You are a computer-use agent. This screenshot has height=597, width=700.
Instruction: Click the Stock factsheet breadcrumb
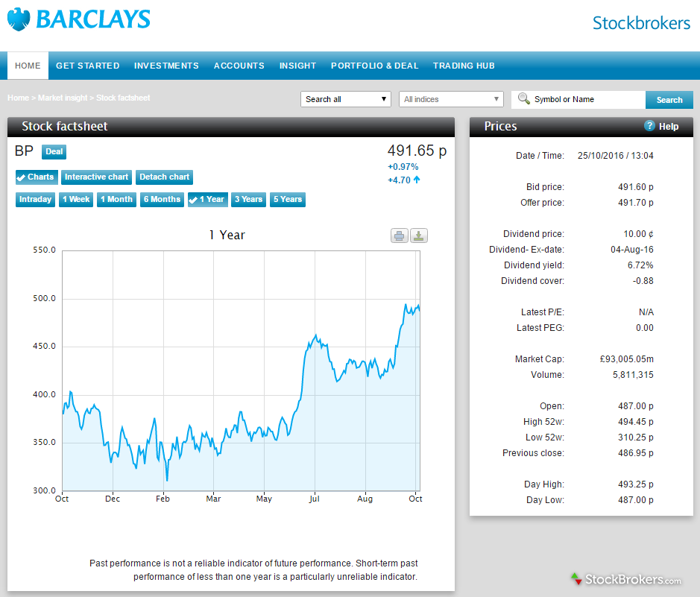[123, 98]
